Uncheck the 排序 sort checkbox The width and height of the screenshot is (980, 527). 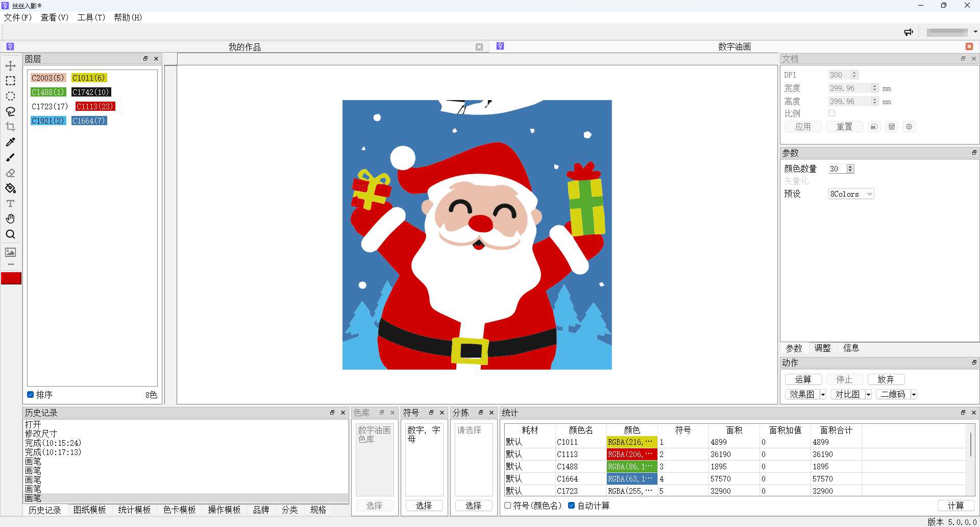31,395
